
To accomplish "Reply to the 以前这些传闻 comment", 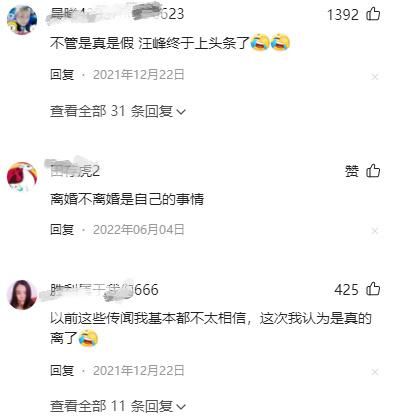I will click(x=62, y=370).
